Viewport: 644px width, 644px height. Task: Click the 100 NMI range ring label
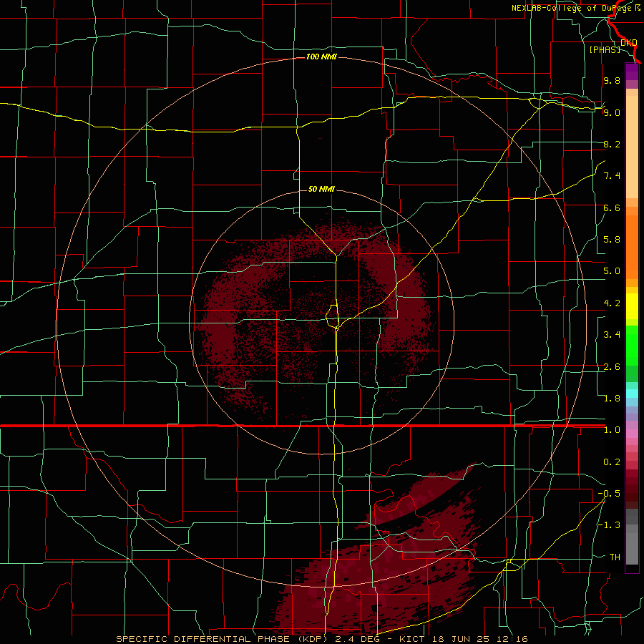[321, 57]
